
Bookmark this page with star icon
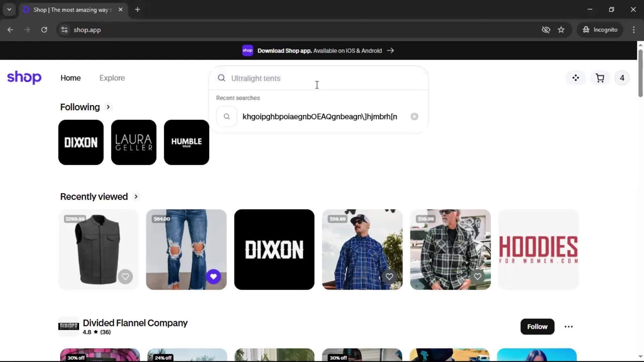(x=561, y=30)
